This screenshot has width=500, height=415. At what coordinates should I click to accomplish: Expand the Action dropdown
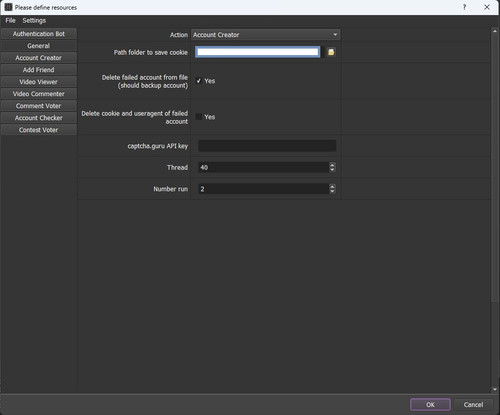(266, 35)
